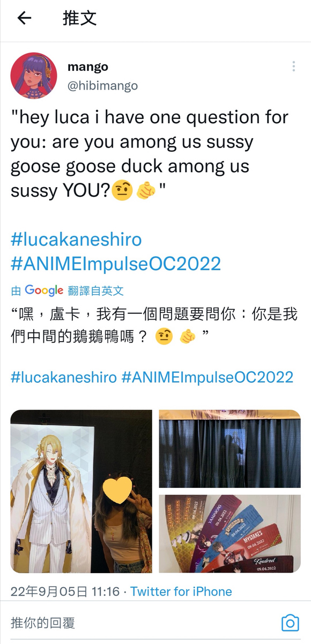Viewport: 311px width, 644px height.
Task: Open the @hibimango handle
Action: (x=102, y=86)
